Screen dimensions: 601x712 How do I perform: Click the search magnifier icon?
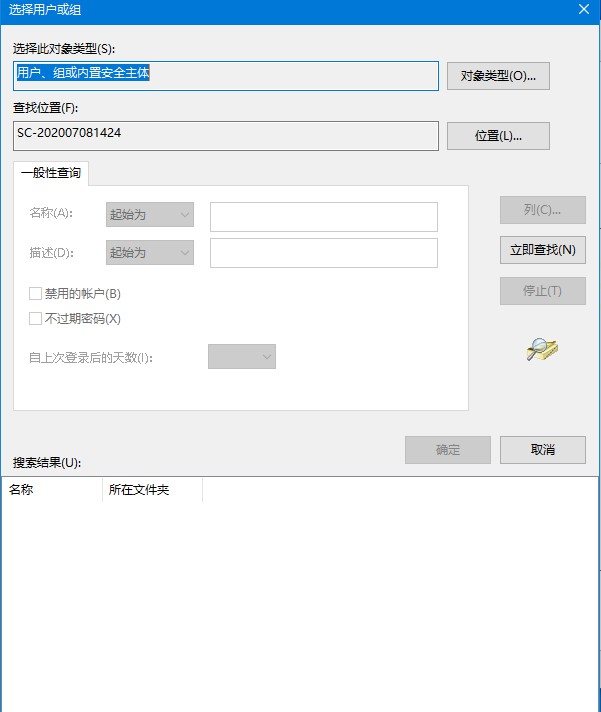(542, 349)
